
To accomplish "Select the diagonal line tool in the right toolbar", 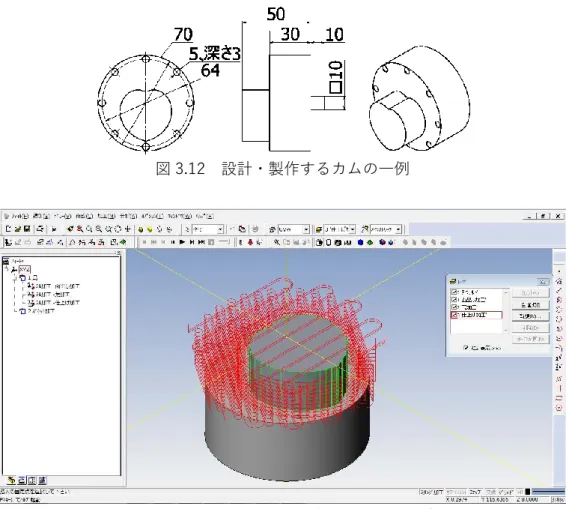I will (559, 290).
